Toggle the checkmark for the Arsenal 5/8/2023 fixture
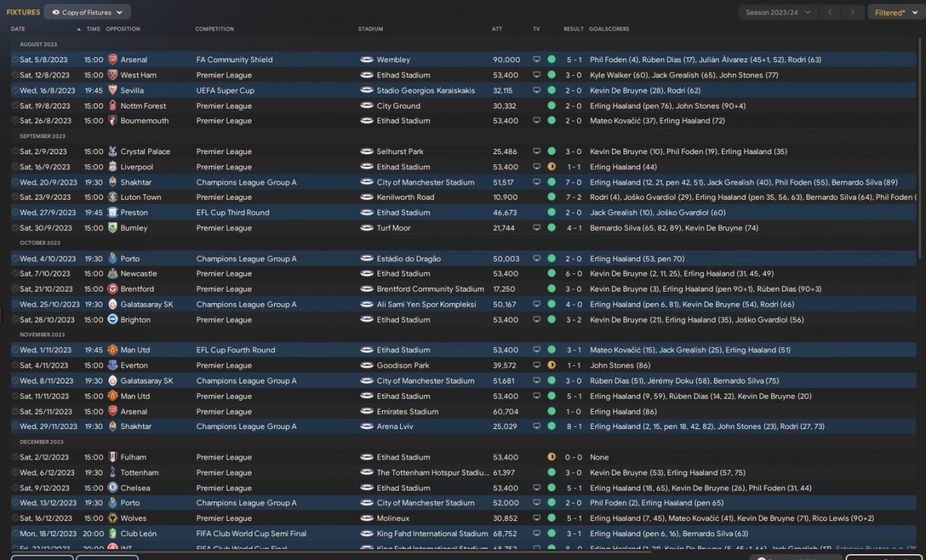The image size is (926, 560). pyautogui.click(x=15, y=60)
